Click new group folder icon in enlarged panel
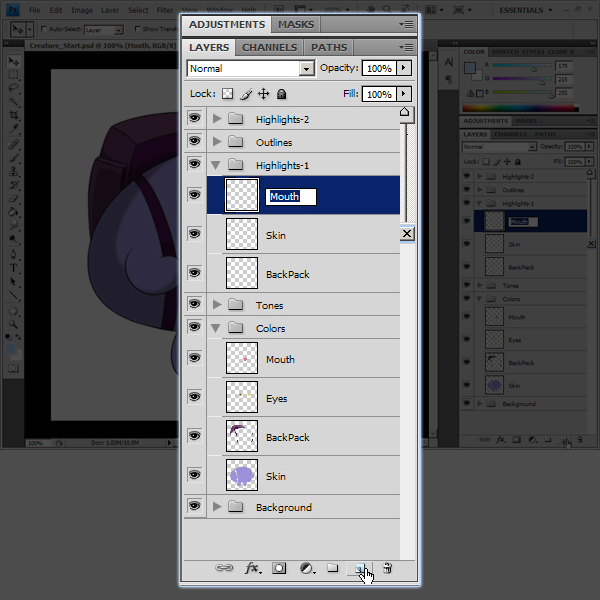This screenshot has width=600, height=600. point(333,568)
